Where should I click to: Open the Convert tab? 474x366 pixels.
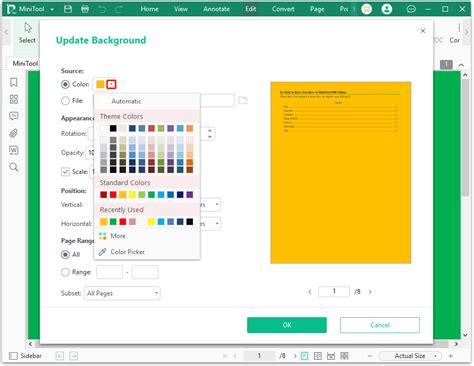tap(283, 9)
